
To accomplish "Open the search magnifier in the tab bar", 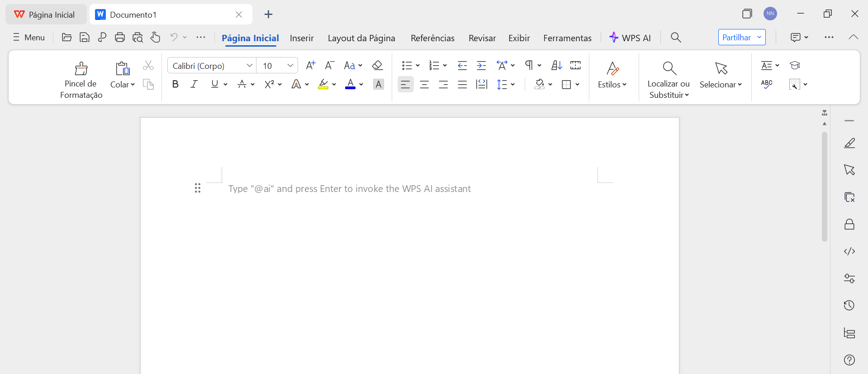I will 676,37.
